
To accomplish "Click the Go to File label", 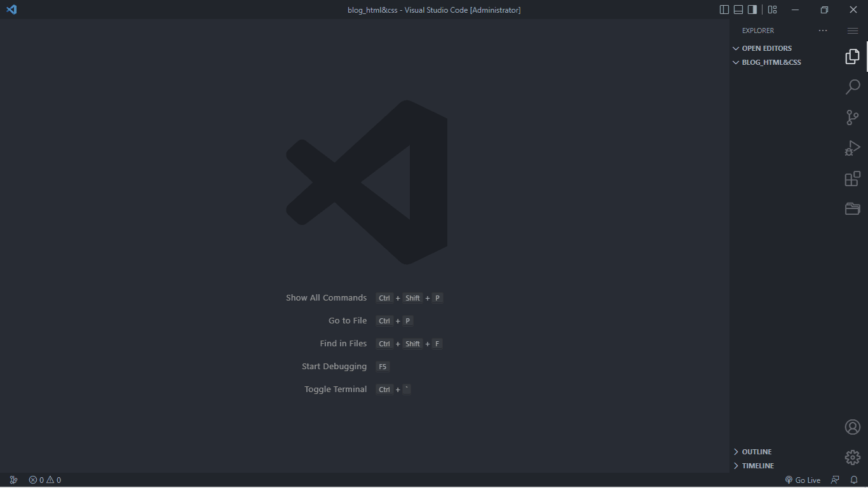I will tap(348, 320).
